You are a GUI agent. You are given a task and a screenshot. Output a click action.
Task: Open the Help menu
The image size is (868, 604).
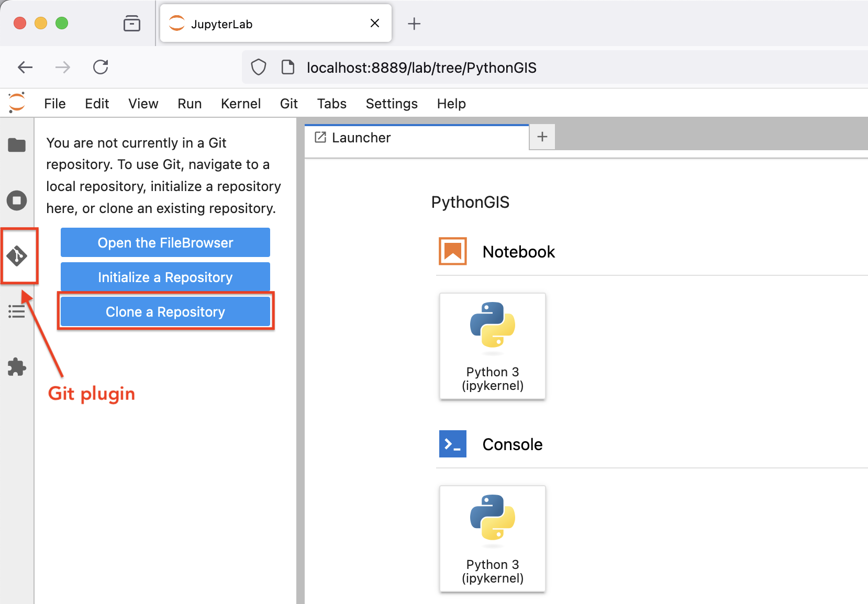pyautogui.click(x=451, y=104)
